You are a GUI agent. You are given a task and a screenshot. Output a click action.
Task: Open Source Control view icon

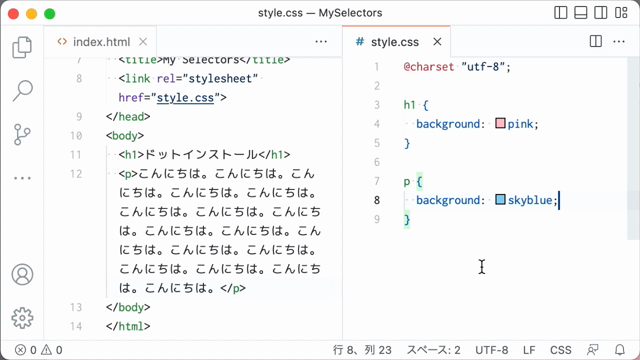coord(22,134)
